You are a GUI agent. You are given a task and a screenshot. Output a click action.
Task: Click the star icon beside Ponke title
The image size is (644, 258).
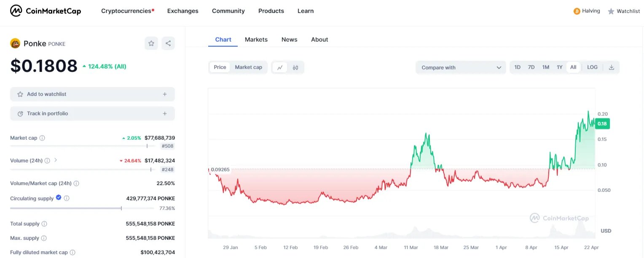151,43
